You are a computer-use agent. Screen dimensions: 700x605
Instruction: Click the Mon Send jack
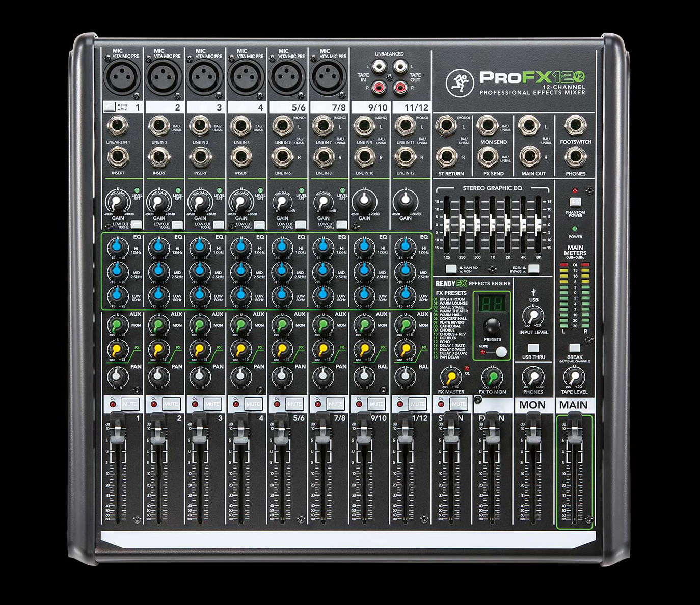[x=488, y=125]
